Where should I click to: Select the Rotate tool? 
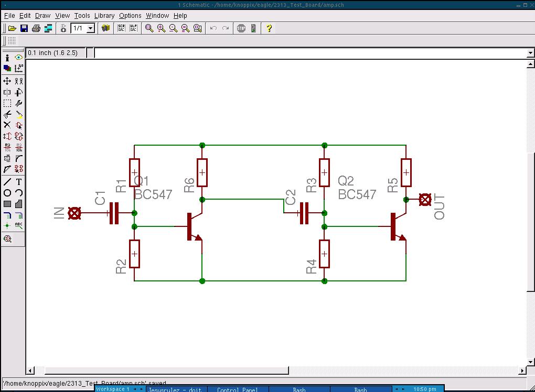click(x=19, y=92)
